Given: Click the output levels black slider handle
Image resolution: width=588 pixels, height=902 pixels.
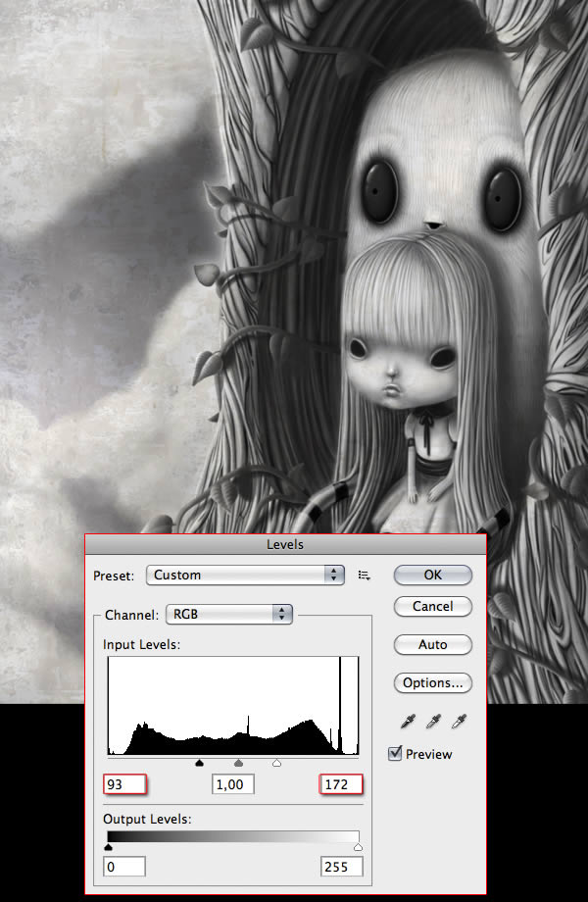Looking at the screenshot, I should click(108, 847).
